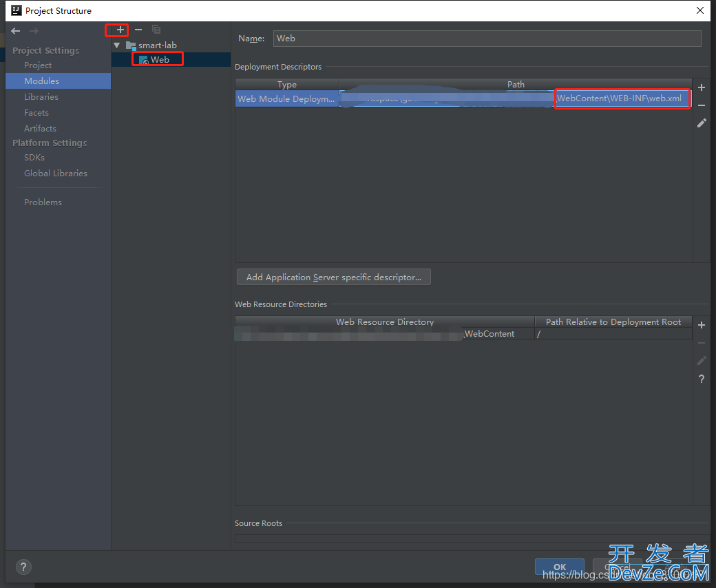Open Artifacts settings section

click(40, 129)
